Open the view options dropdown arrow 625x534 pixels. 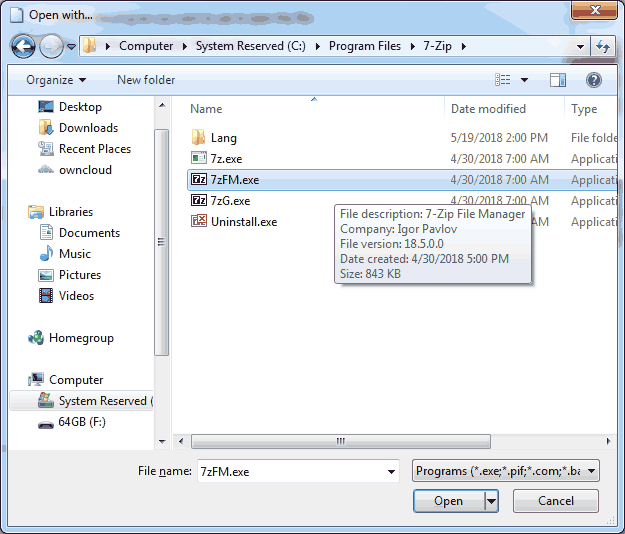[525, 80]
